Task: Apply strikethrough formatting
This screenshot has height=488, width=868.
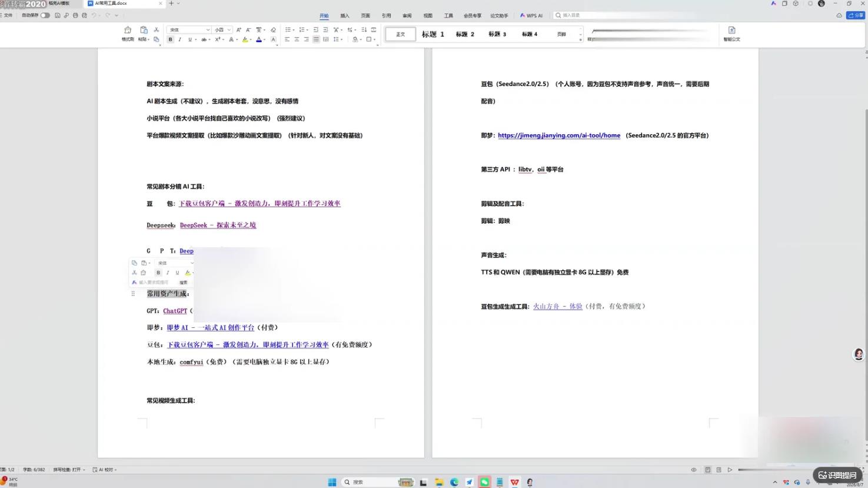Action: 204,39
